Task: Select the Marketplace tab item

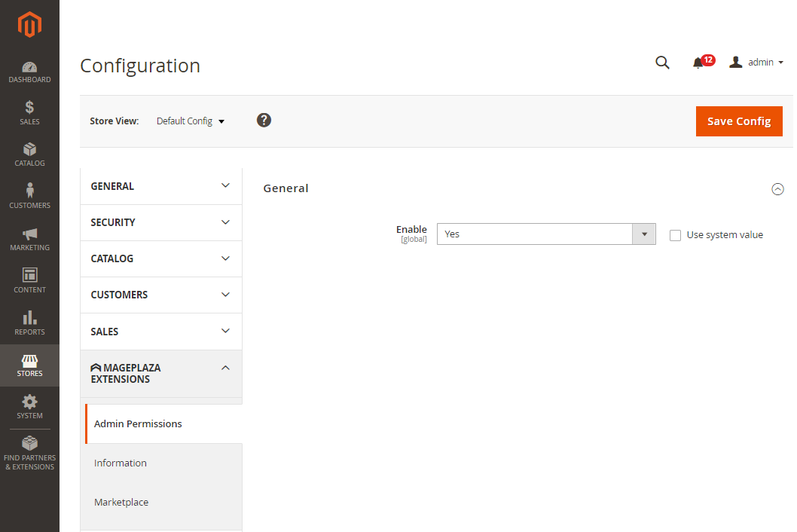Action: point(121,502)
